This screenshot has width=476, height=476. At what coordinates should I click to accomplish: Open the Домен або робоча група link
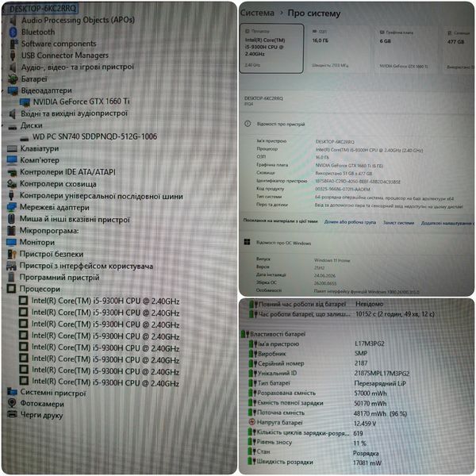(350, 222)
